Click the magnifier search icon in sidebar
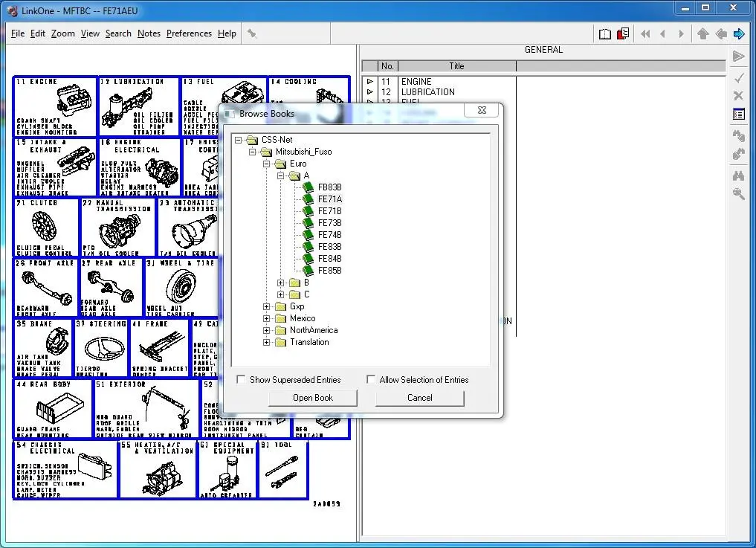This screenshot has width=756, height=548. pos(739,194)
